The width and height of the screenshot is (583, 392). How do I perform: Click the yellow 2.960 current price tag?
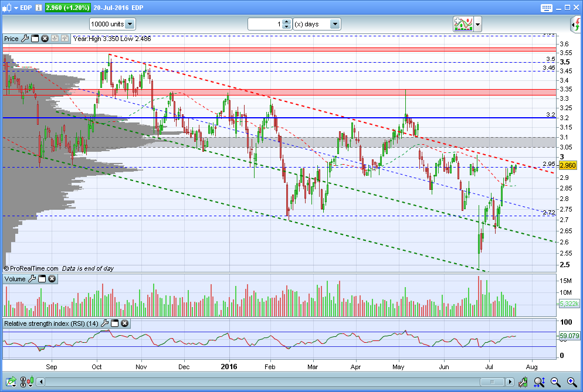click(x=567, y=165)
